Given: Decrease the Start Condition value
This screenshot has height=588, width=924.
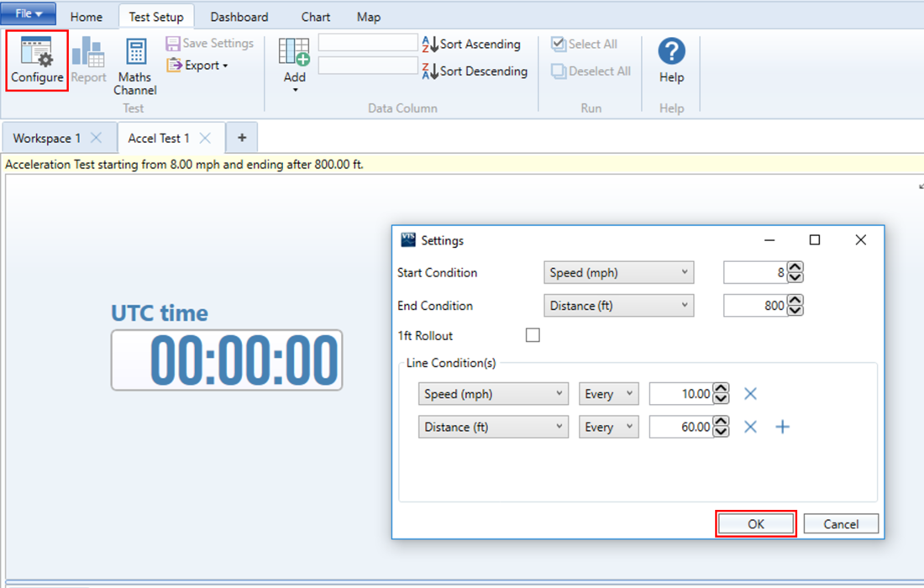Looking at the screenshot, I should 795,278.
